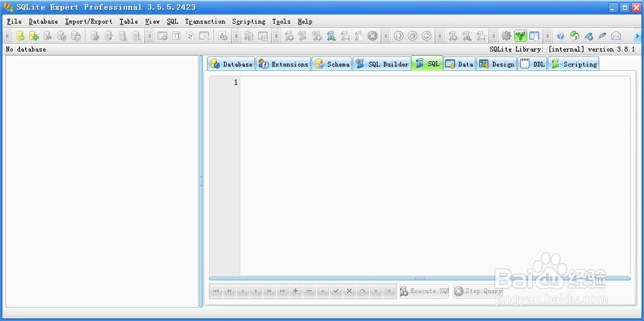Open the View menu
644x321 pixels.
coord(153,21)
